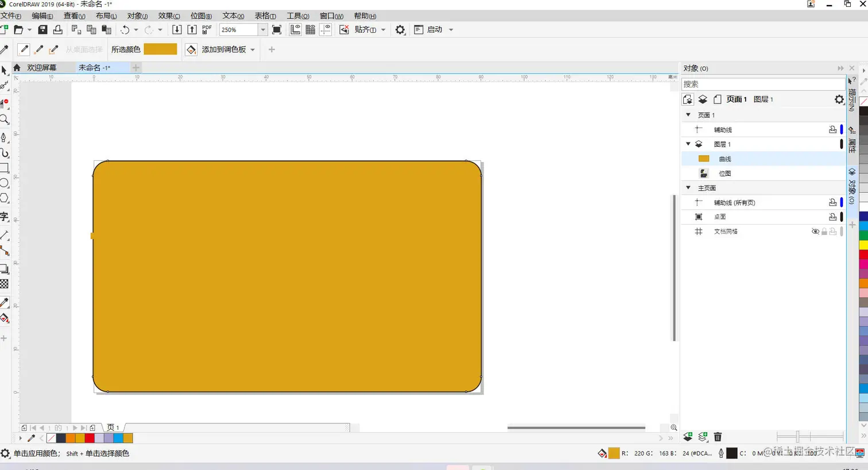This screenshot has height=470, width=868.
Task: Open the 工具 menu
Action: click(298, 16)
